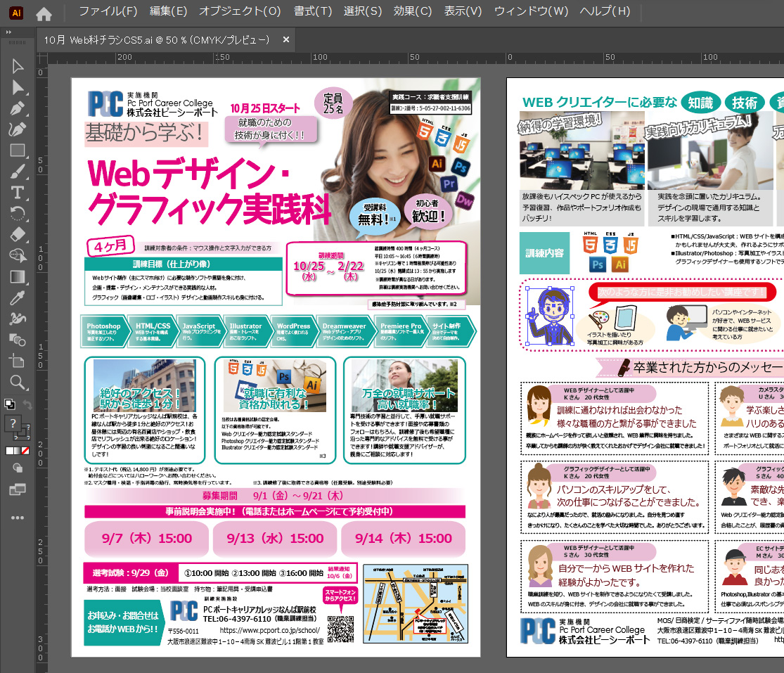Open the 編集(E) menu
The height and width of the screenshot is (673, 784).
pyautogui.click(x=169, y=11)
